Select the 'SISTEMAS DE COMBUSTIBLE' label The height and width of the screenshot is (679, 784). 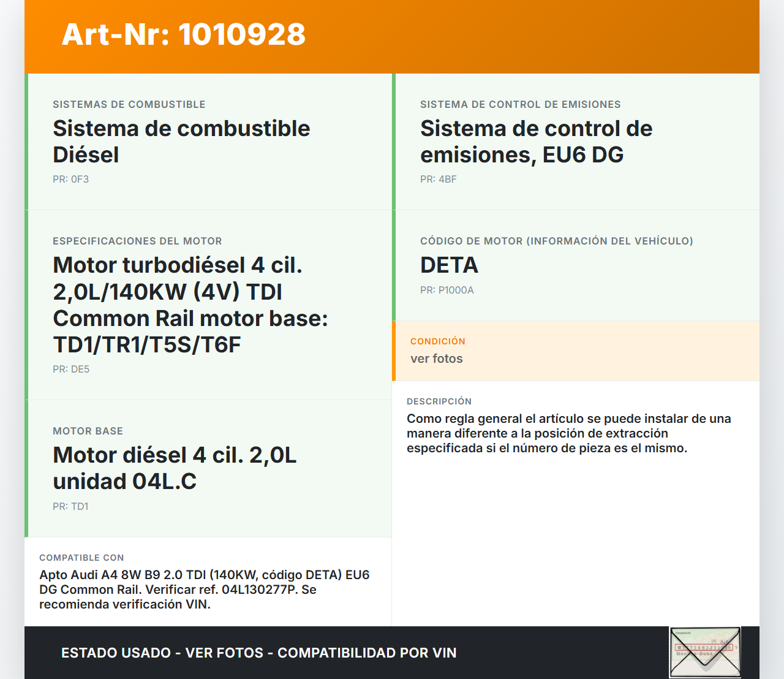pos(129,105)
